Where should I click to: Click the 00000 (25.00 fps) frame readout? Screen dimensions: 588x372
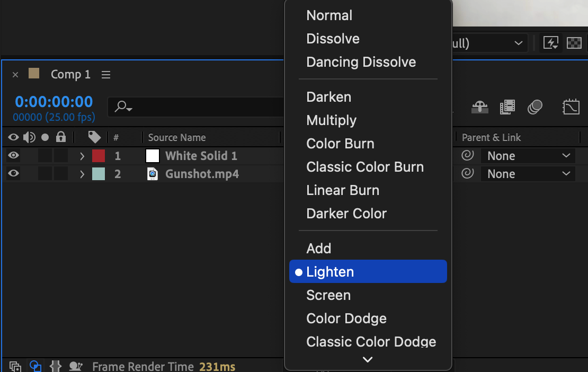(54, 117)
